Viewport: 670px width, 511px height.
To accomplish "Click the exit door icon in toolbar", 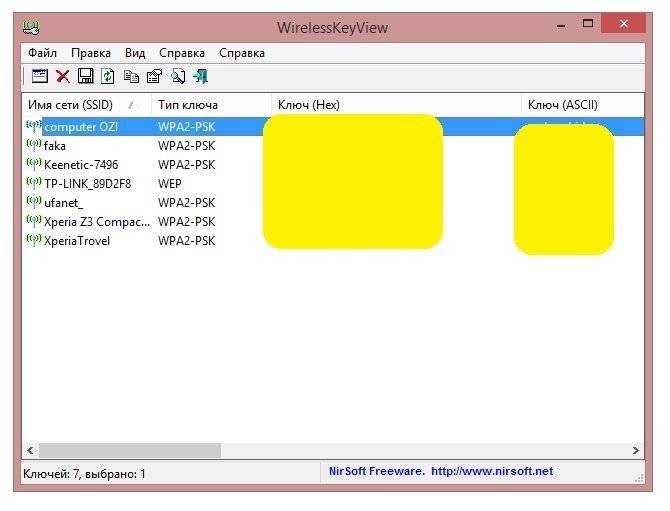I will (200, 76).
